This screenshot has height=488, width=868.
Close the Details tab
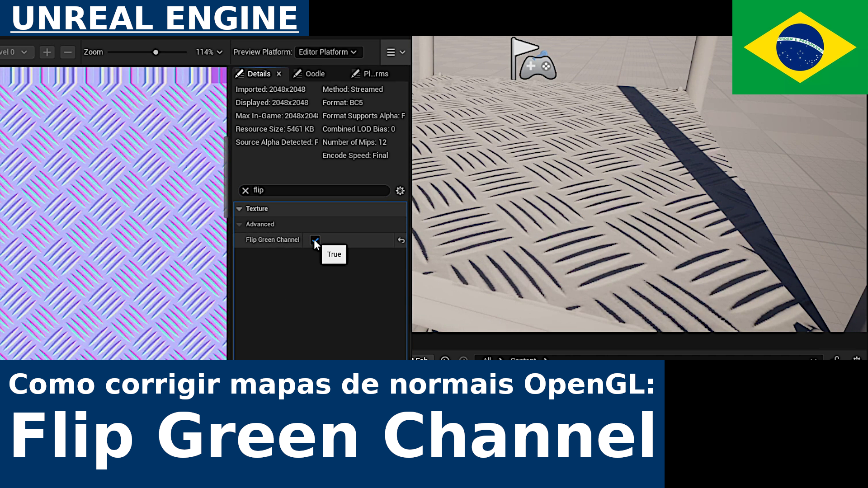click(279, 74)
